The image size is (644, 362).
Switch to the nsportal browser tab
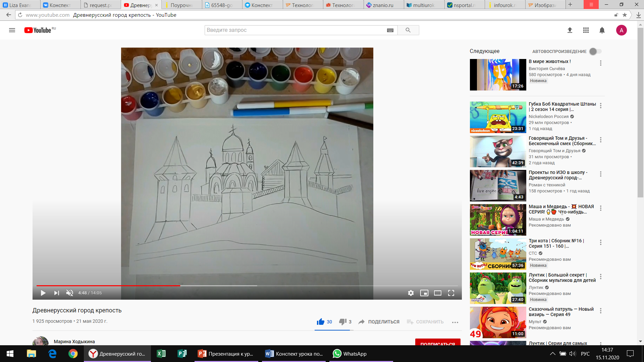coord(465,5)
